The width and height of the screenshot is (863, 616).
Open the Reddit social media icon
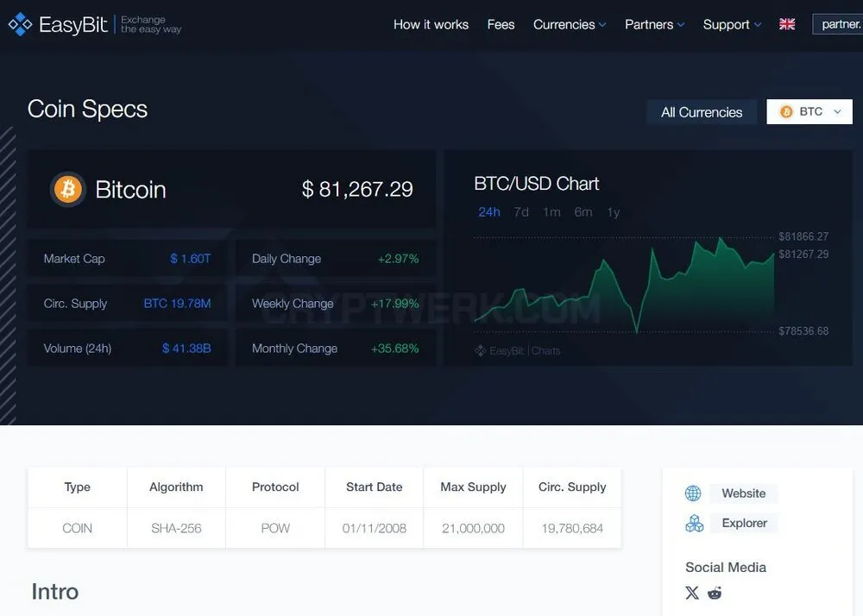click(x=715, y=593)
